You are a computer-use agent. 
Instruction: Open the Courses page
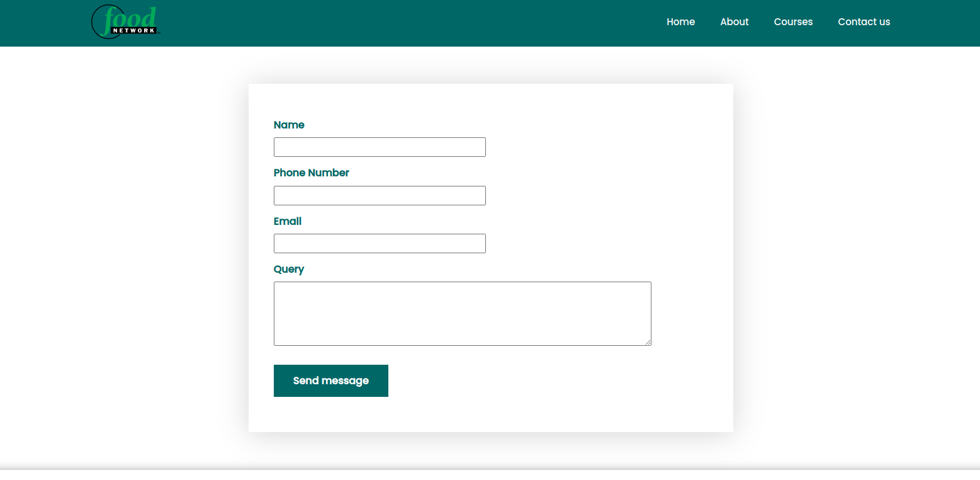coord(793,21)
